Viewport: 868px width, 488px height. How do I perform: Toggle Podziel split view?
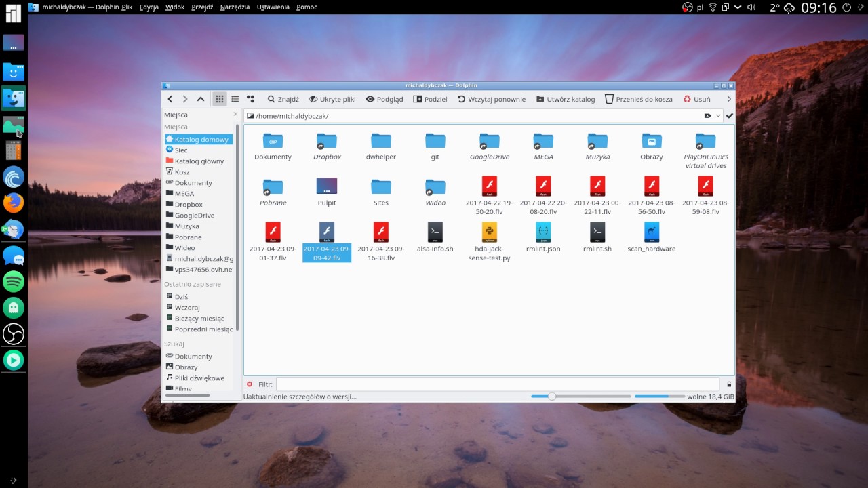431,99
